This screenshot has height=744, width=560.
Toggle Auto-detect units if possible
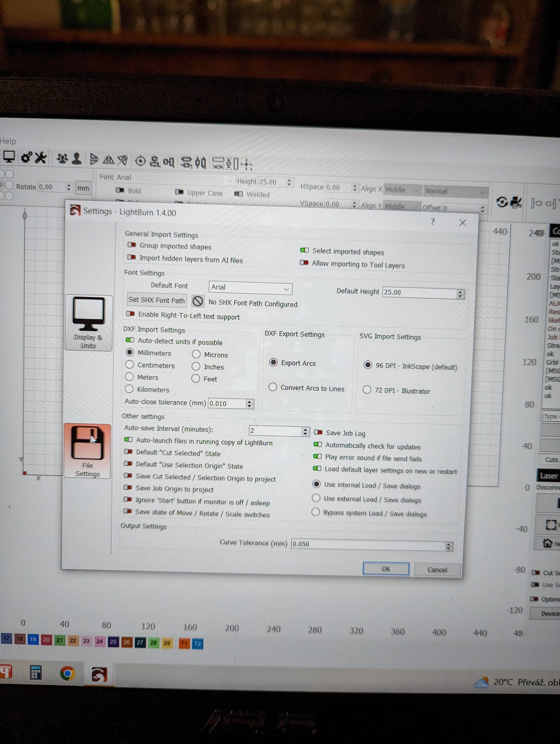pyautogui.click(x=130, y=340)
